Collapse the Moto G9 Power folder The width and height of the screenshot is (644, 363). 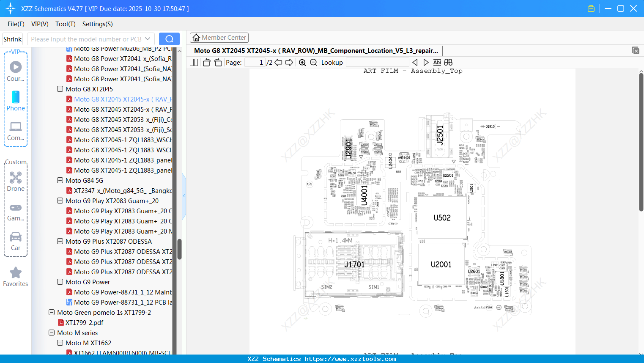point(60,282)
